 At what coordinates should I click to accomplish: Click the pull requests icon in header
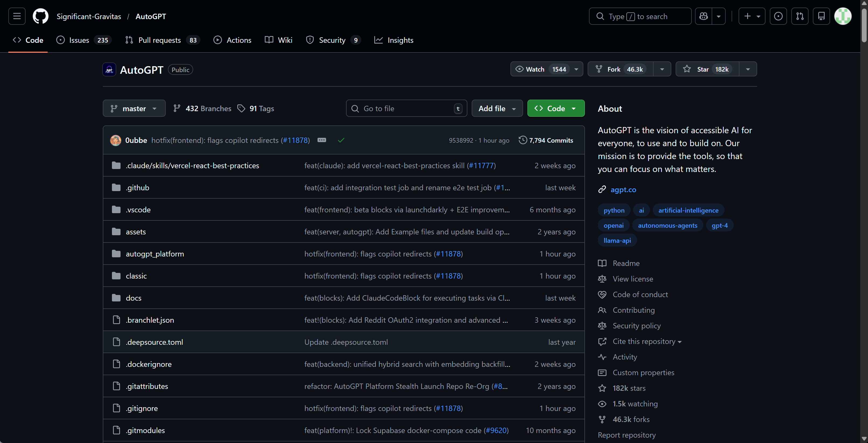pos(800,16)
